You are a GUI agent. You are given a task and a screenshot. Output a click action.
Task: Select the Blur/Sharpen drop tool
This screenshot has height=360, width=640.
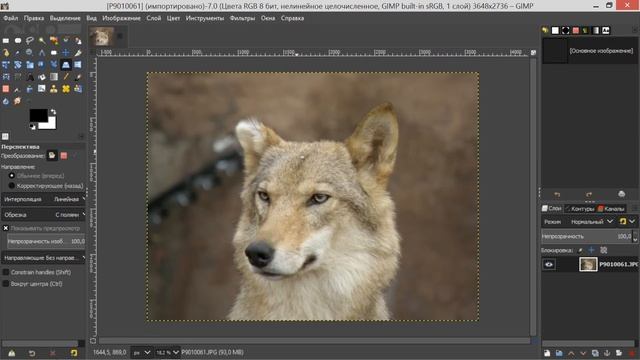[x=6, y=101]
